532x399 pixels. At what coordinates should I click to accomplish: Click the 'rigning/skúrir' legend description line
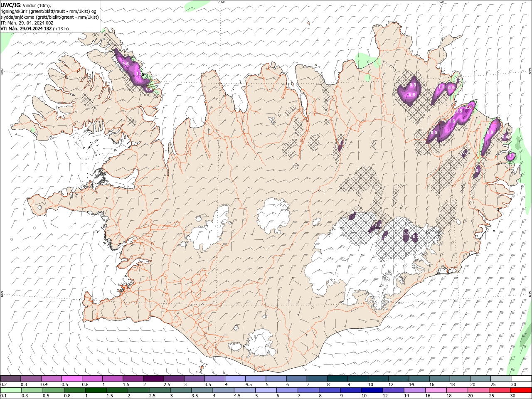pos(49,11)
